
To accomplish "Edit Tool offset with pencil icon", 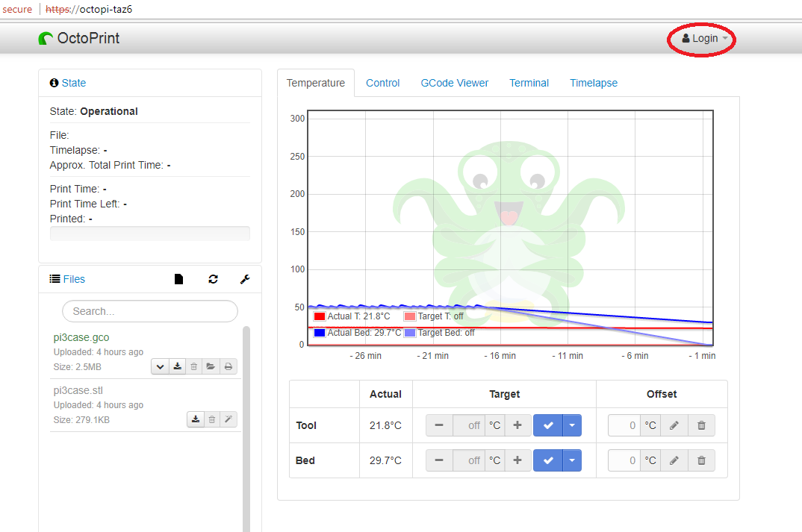I will tap(674, 425).
